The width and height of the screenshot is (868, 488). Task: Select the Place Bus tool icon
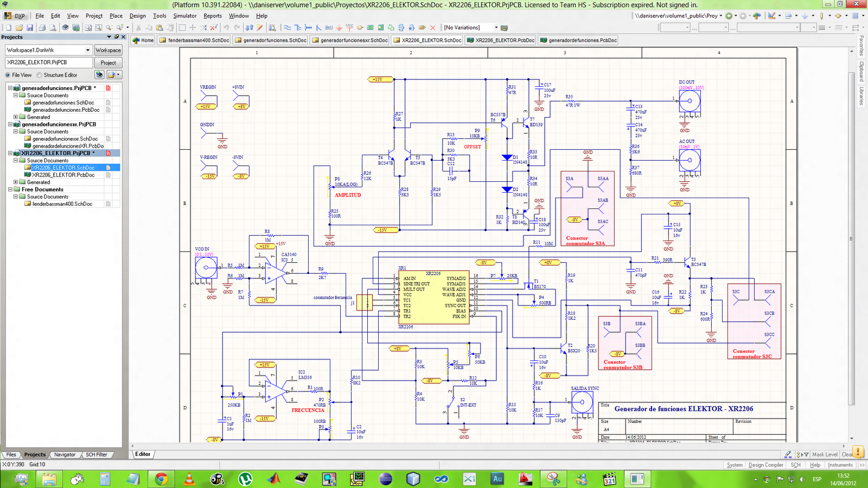[x=298, y=28]
